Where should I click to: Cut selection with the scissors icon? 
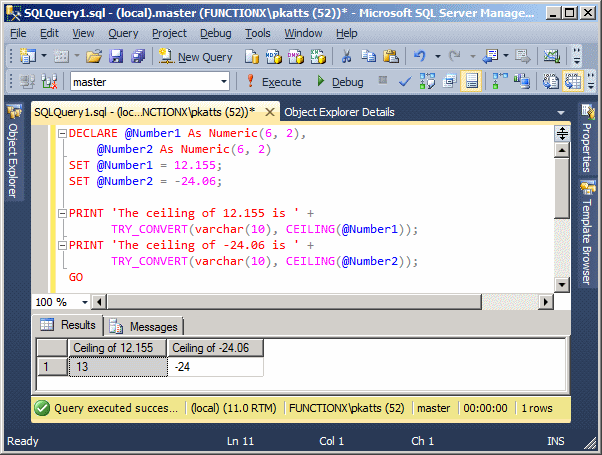(x=346, y=56)
